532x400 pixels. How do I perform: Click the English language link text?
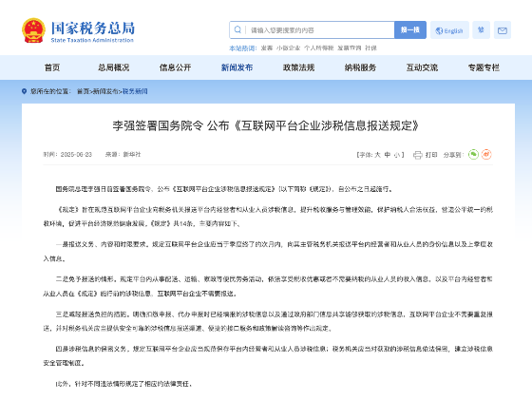coord(454,30)
